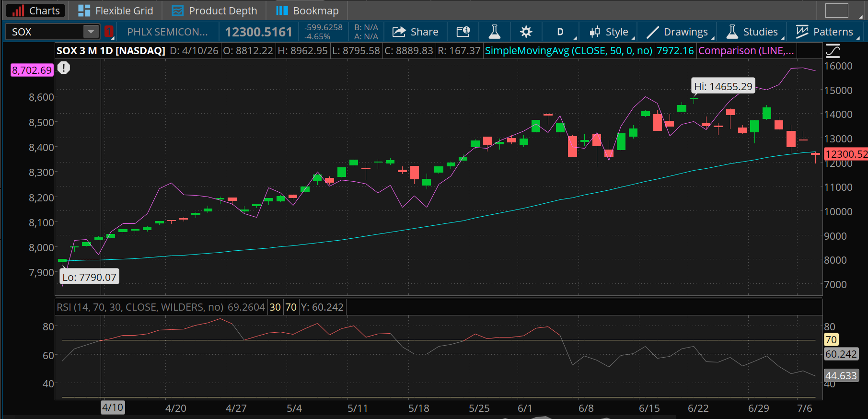The image size is (868, 419).
Task: Expand the symbol selector dropdown arrow
Action: tap(91, 32)
